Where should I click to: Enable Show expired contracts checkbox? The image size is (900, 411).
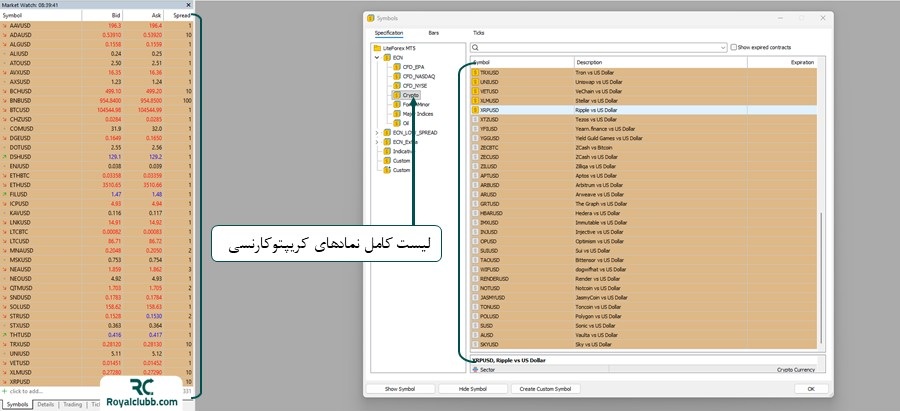(732, 47)
